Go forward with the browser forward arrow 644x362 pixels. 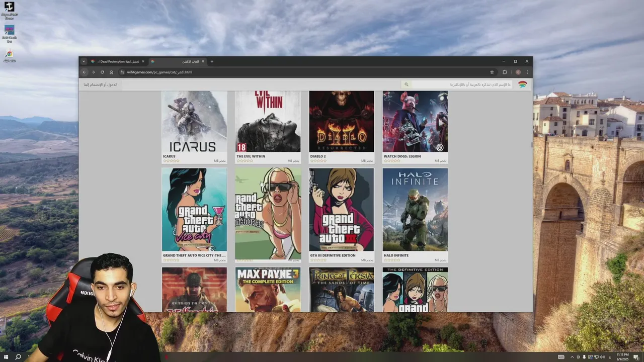(93, 72)
